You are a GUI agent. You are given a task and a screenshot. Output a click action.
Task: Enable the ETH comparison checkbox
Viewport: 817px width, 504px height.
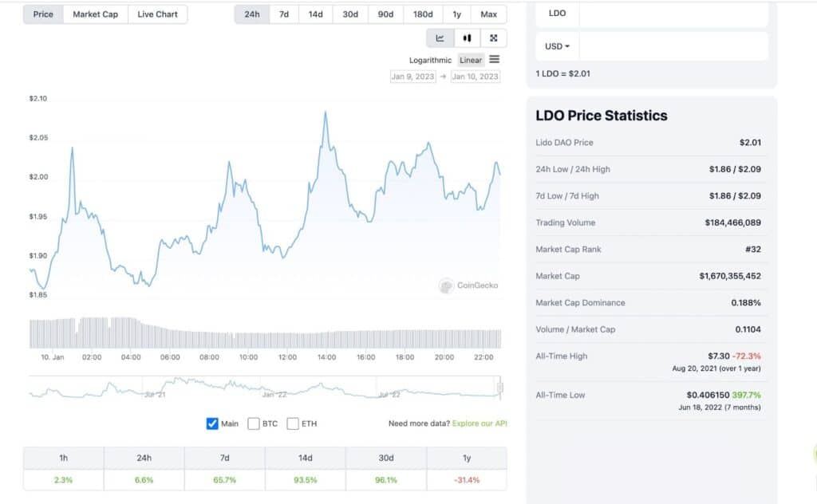(x=293, y=423)
